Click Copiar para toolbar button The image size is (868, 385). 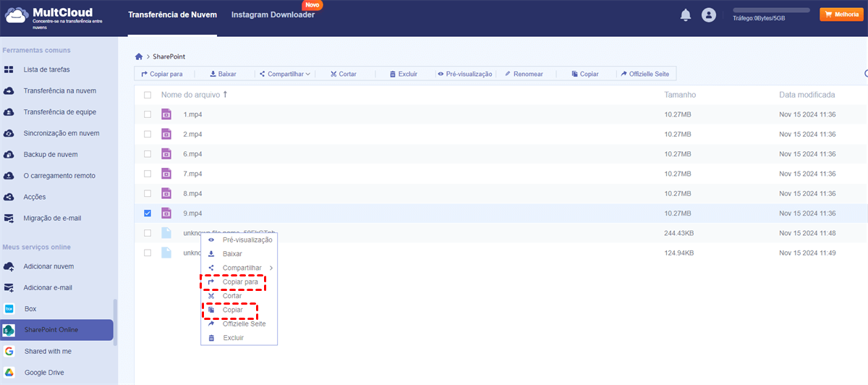(161, 74)
